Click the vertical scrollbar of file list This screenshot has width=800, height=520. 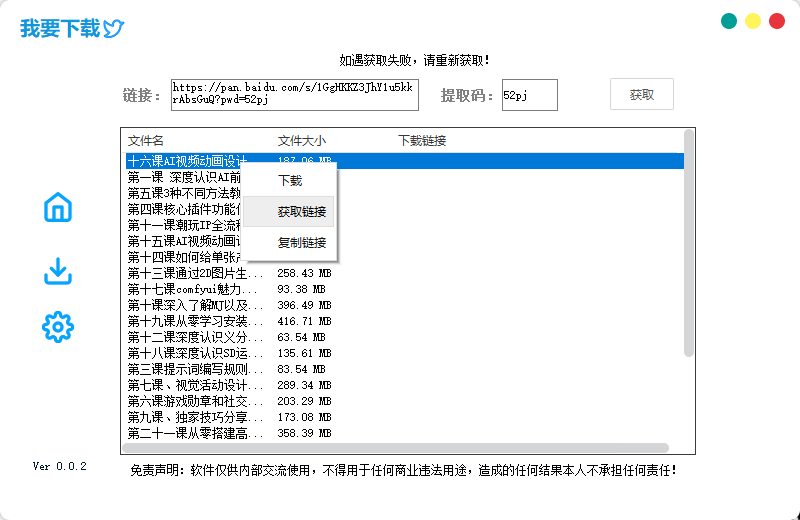coord(688,242)
